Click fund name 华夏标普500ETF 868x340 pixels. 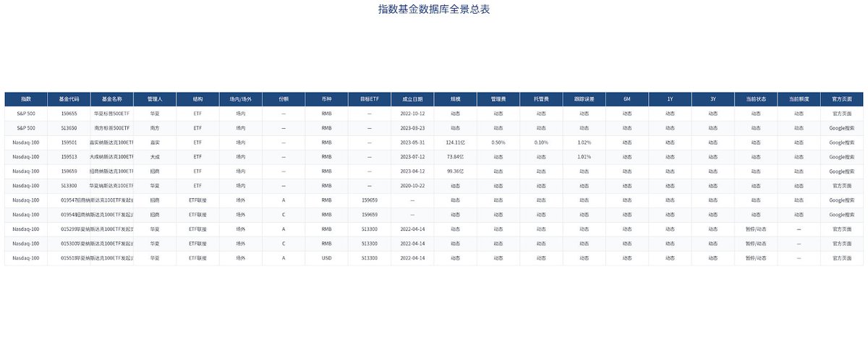pyautogui.click(x=112, y=114)
